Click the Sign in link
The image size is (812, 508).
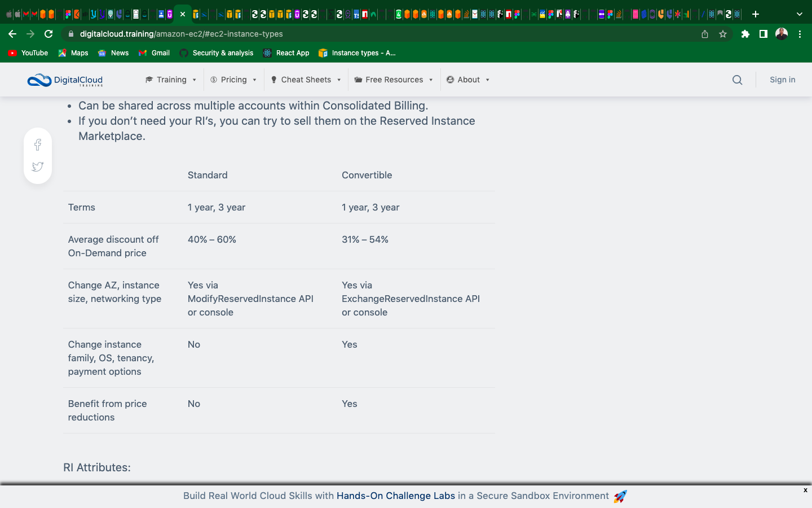coord(783,80)
